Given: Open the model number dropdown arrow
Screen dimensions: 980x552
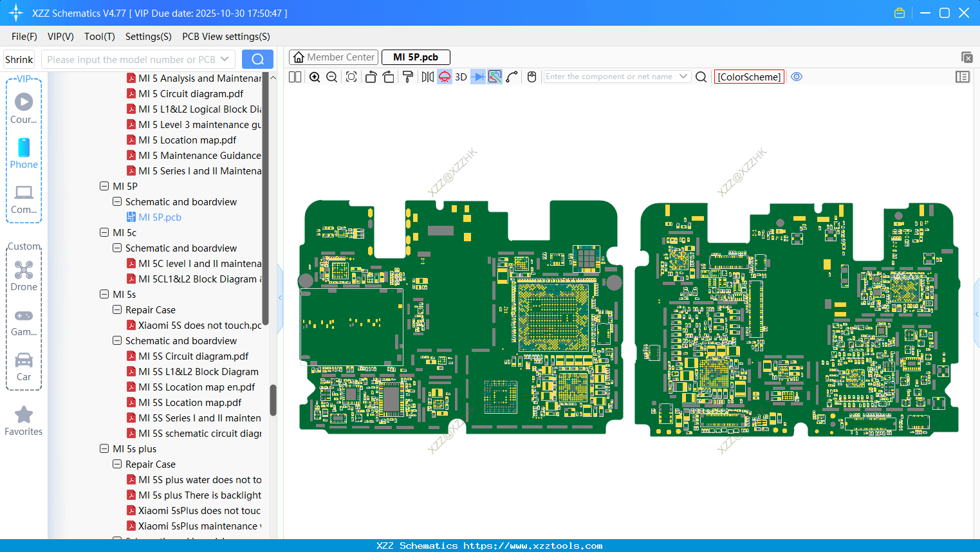Looking at the screenshot, I should point(225,59).
